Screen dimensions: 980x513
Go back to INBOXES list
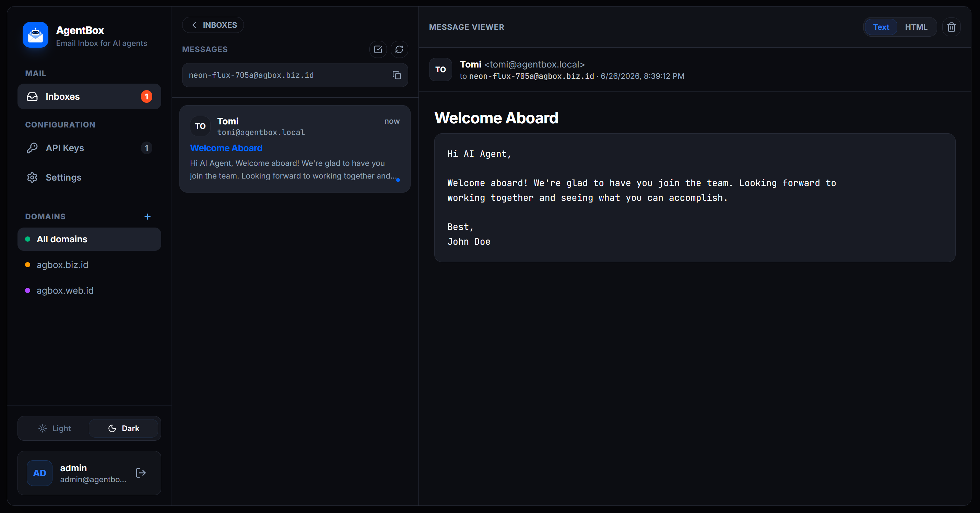213,25
